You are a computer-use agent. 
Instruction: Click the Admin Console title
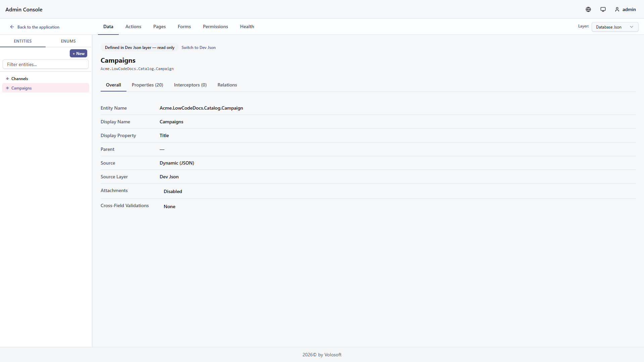24,9
